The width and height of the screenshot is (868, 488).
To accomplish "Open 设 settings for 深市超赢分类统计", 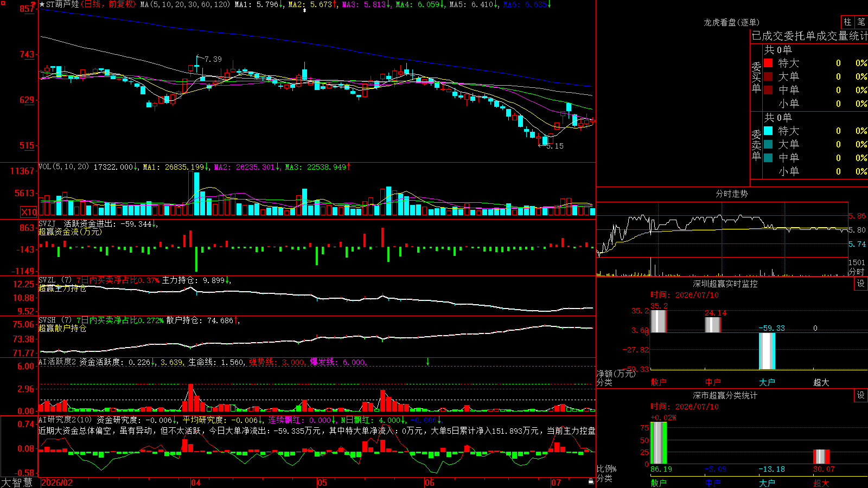I will pyautogui.click(x=861, y=395).
